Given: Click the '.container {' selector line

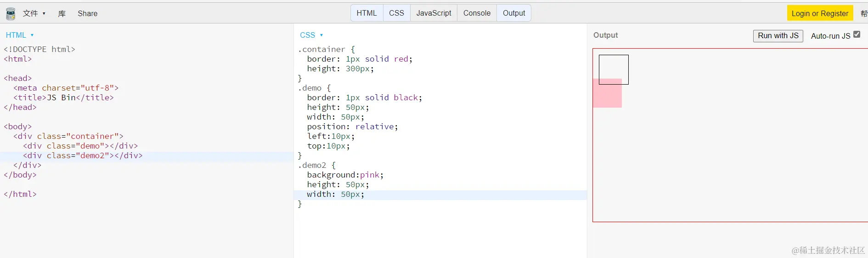Looking at the screenshot, I should click(327, 49).
